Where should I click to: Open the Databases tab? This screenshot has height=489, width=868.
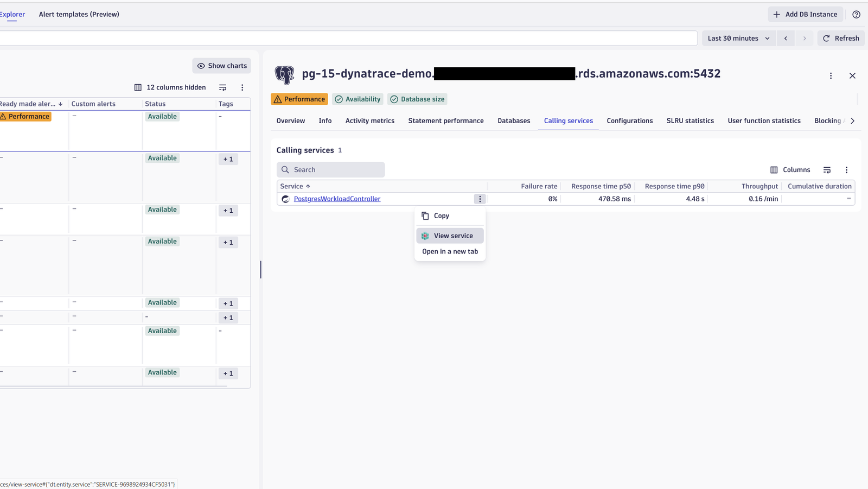pyautogui.click(x=514, y=121)
